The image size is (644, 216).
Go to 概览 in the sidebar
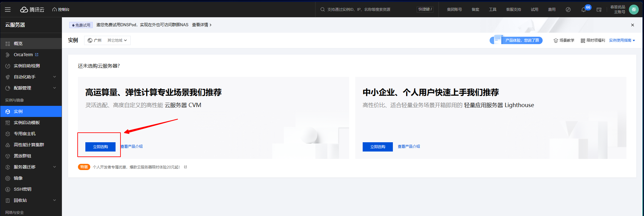(x=31, y=44)
